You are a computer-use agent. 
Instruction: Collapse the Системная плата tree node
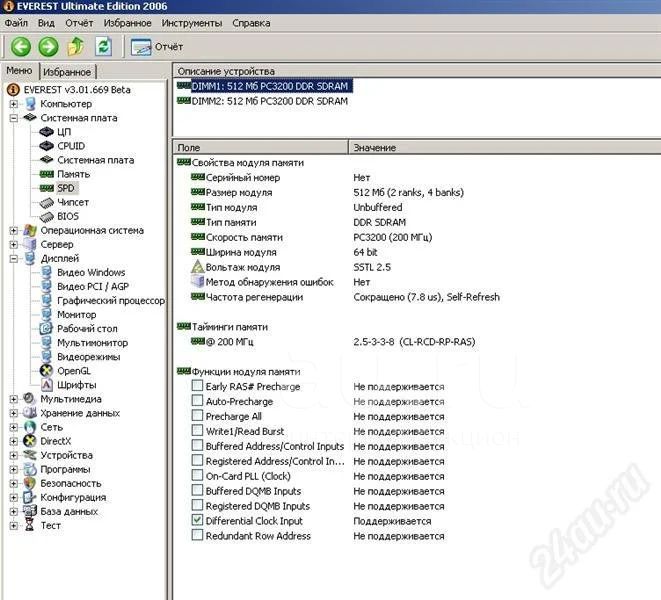(x=13, y=118)
